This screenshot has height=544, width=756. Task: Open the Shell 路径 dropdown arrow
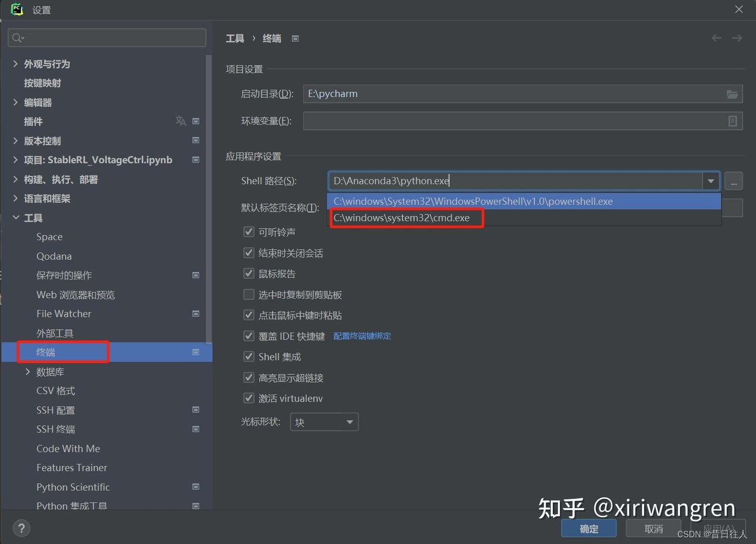[x=710, y=181]
